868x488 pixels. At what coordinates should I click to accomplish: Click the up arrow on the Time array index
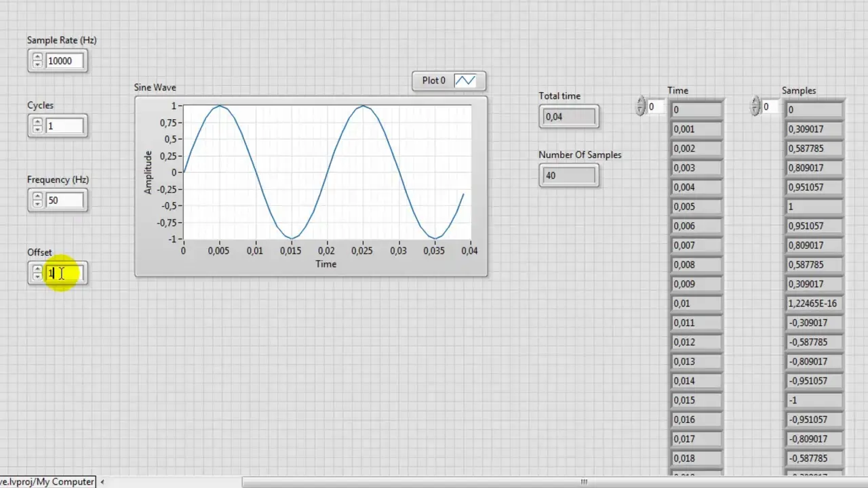(640, 102)
